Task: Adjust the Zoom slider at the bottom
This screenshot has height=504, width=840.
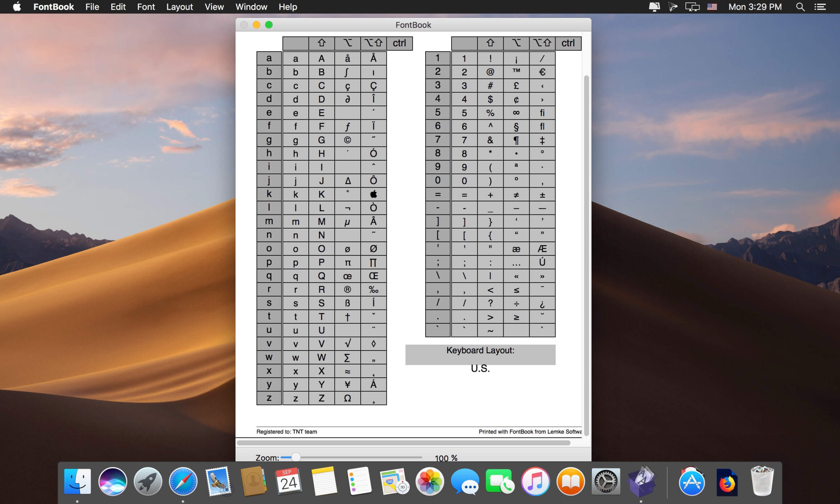Action: click(x=296, y=457)
